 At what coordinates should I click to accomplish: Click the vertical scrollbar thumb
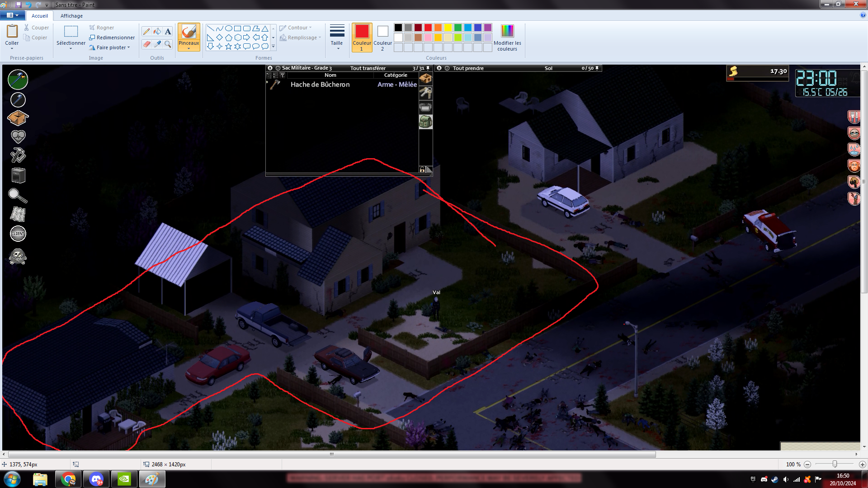coord(864,182)
